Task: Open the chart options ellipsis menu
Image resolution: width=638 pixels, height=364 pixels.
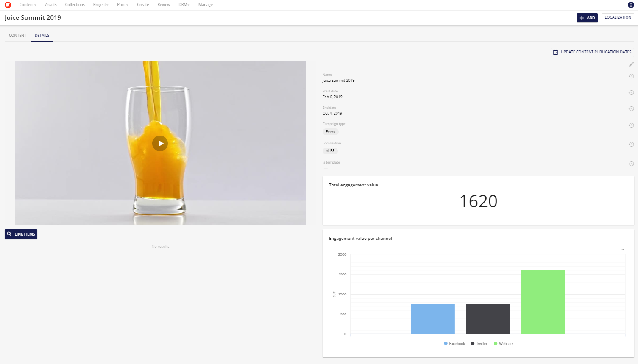Action: pyautogui.click(x=622, y=249)
